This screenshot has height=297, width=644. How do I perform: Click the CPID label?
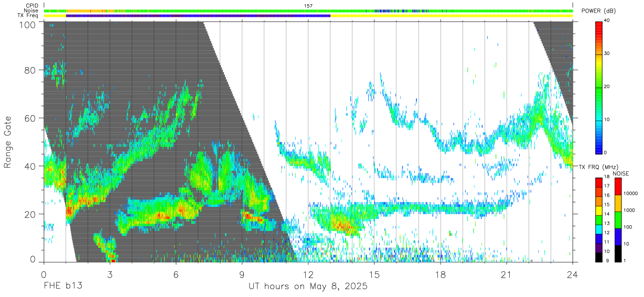click(x=31, y=6)
